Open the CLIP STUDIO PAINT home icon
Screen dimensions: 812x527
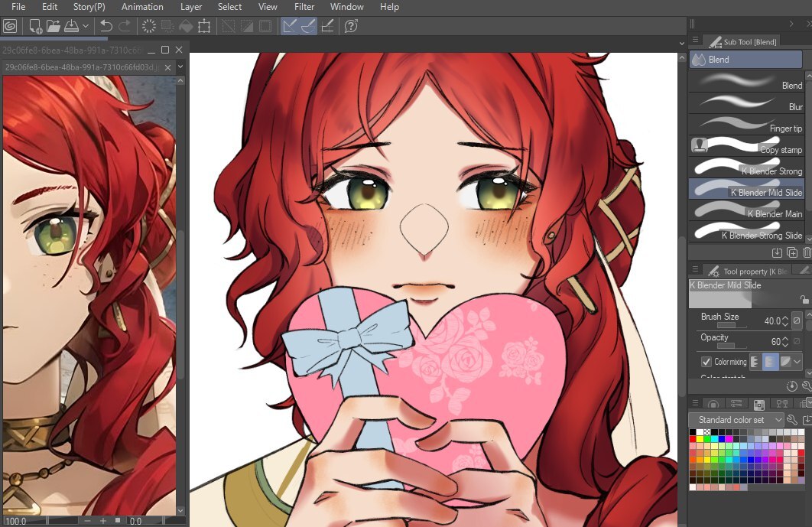(x=10, y=26)
